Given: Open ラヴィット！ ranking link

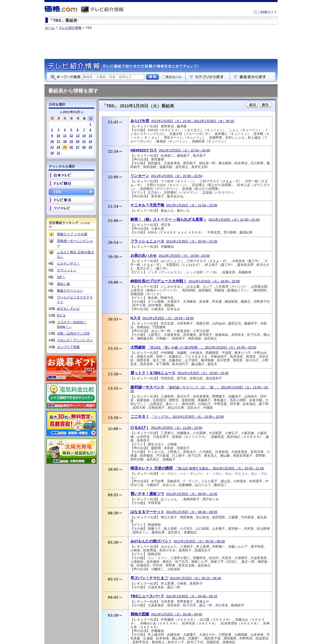Looking at the screenshot, I should point(67,270).
